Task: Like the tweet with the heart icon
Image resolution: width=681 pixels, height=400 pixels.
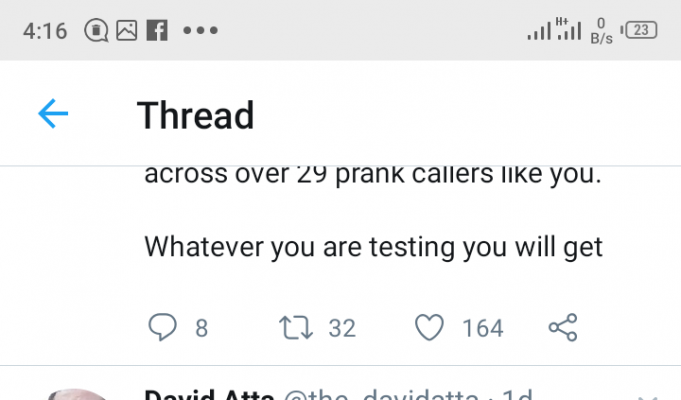Action: pyautogui.click(x=430, y=327)
